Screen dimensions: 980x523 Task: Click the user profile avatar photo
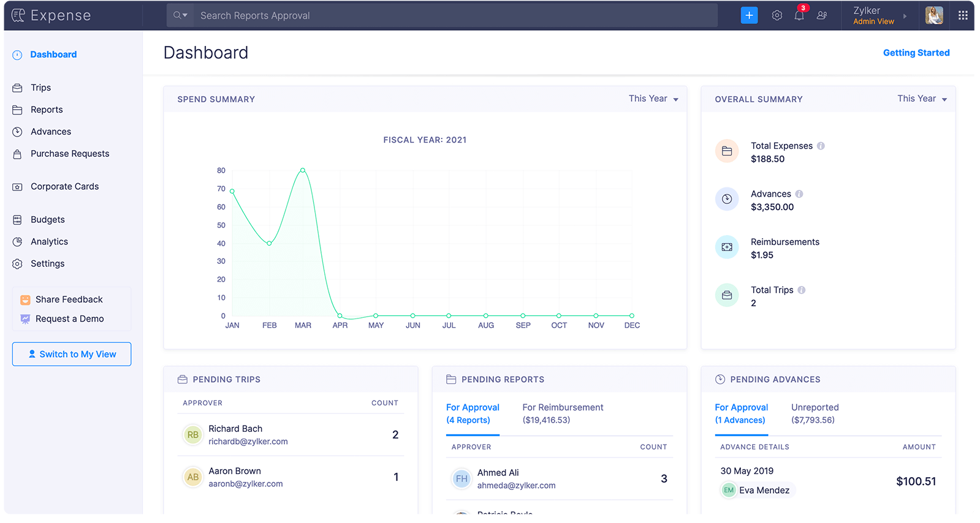(934, 15)
